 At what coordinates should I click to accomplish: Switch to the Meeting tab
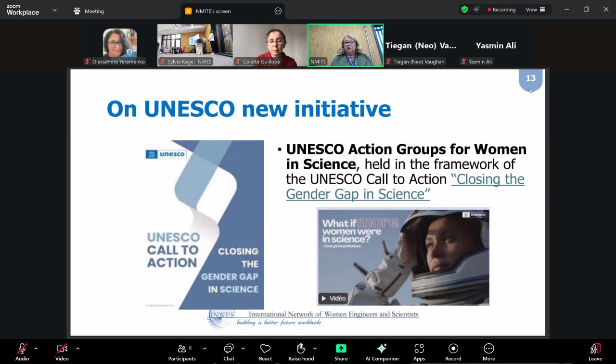click(x=89, y=11)
